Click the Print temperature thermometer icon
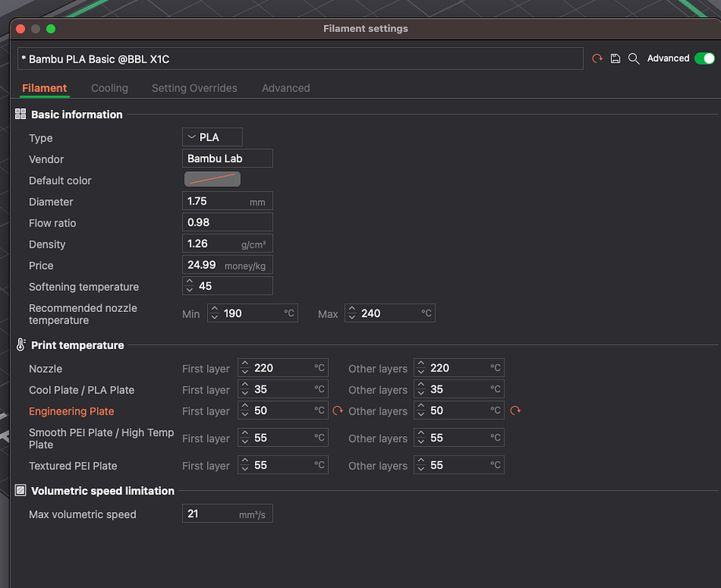Screen dimensions: 721x588 20,345
